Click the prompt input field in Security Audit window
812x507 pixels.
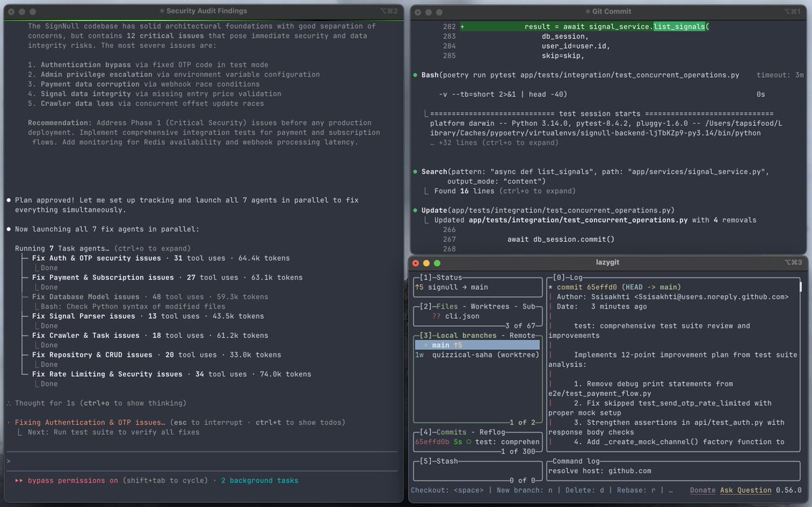click(x=202, y=462)
